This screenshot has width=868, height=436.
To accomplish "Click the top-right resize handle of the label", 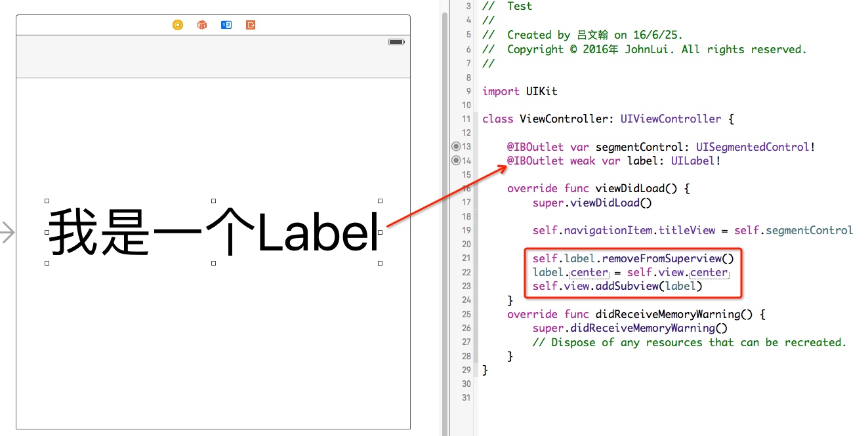I will (381, 201).
